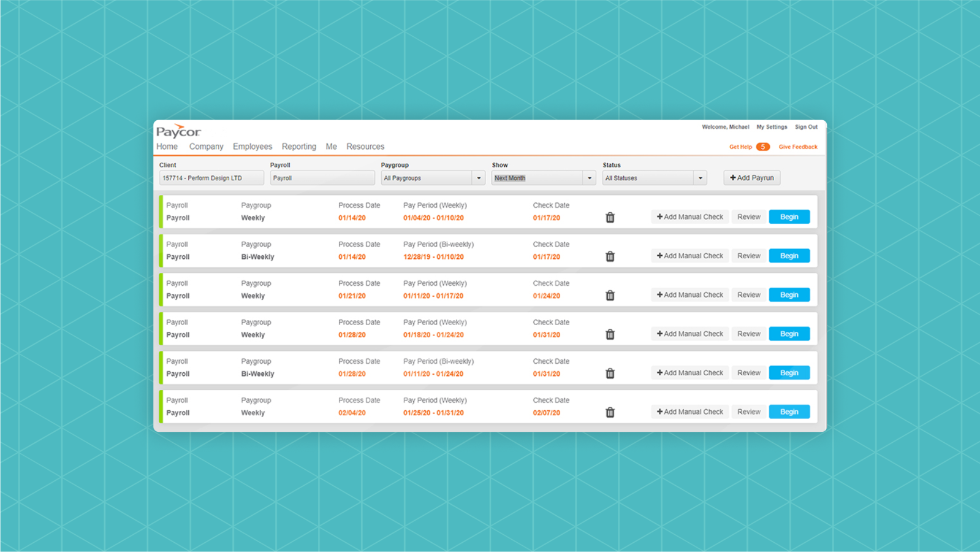980x552 pixels.
Task: Open the Reporting menu
Action: coord(299,147)
